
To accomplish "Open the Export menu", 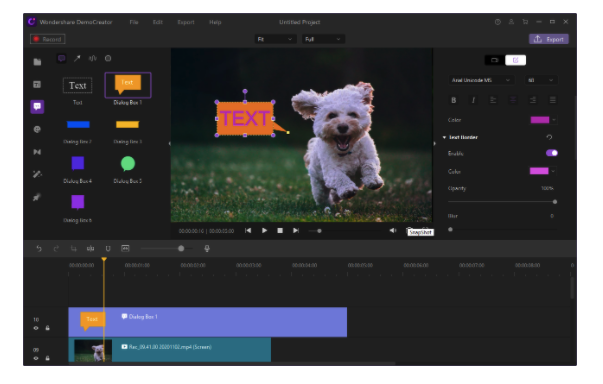I will click(x=186, y=22).
